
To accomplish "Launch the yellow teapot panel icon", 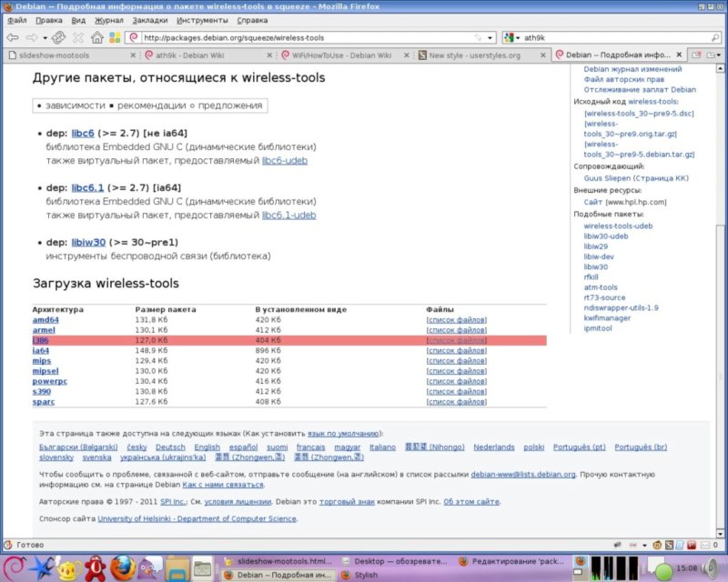I will pyautogui.click(x=69, y=568).
